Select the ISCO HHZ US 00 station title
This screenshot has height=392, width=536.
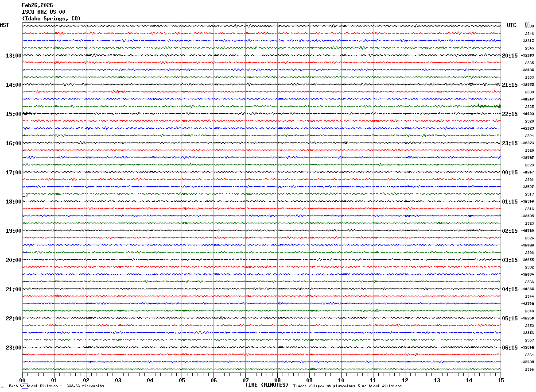point(43,12)
